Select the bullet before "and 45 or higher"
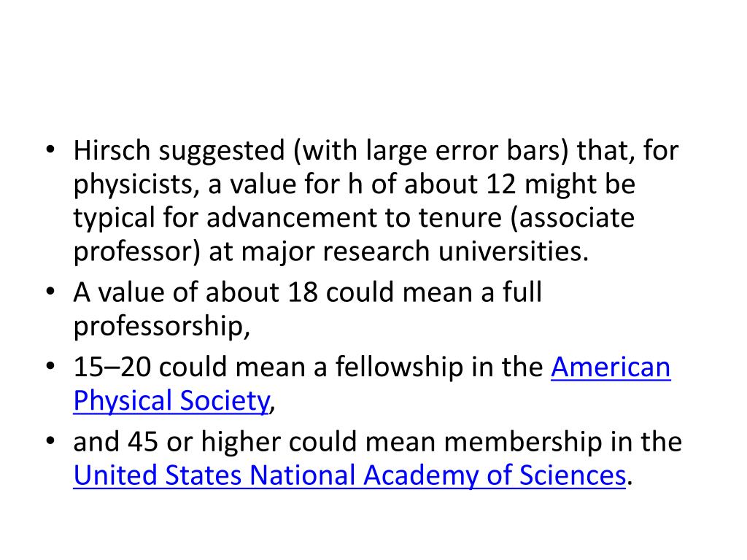Viewport: 747px width, 560px height. [50, 441]
